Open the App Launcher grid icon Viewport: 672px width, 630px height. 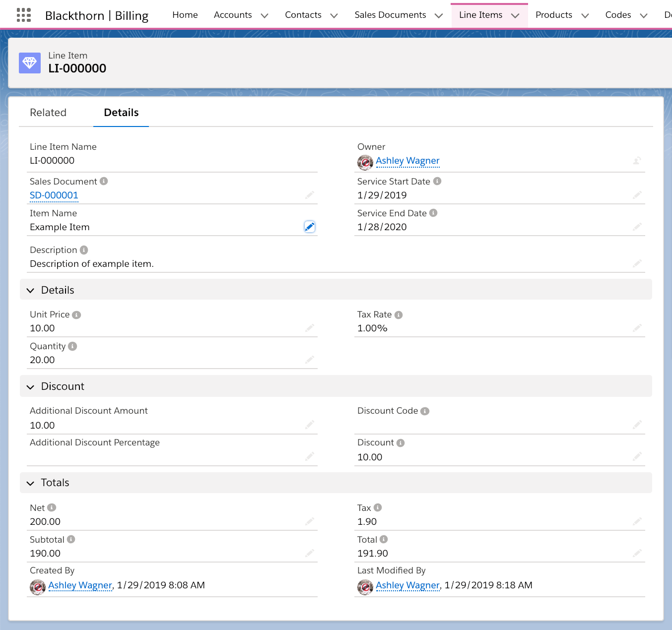[x=24, y=15]
